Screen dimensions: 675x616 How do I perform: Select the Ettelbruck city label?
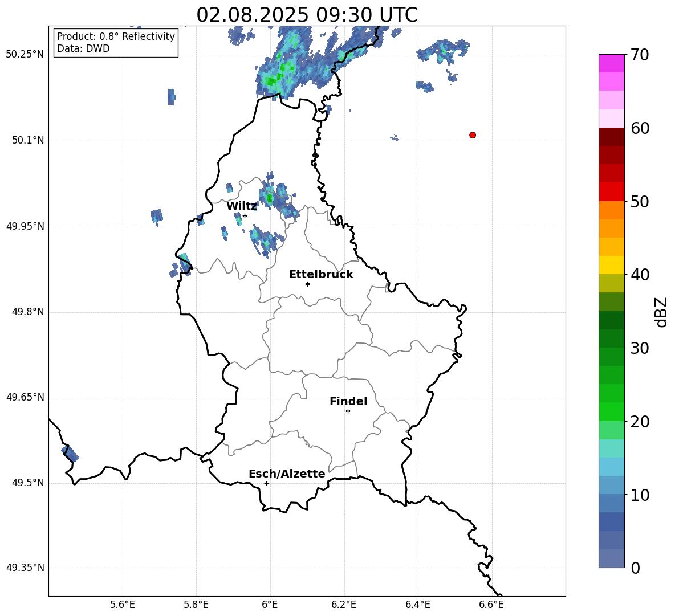321,275
